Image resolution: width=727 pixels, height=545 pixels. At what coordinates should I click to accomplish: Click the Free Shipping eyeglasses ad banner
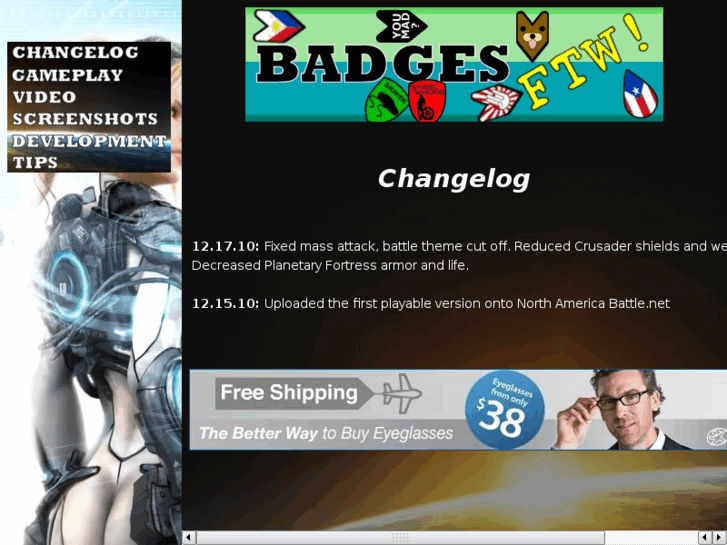tap(458, 410)
